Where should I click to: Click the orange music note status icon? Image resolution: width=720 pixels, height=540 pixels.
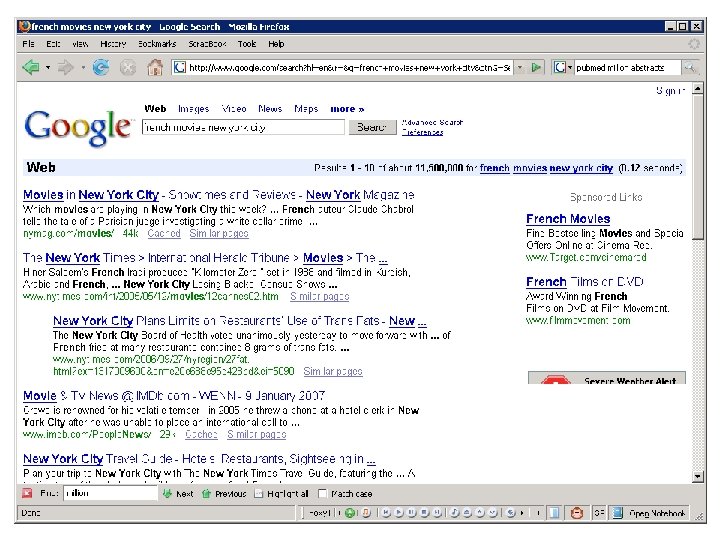[x=366, y=512]
